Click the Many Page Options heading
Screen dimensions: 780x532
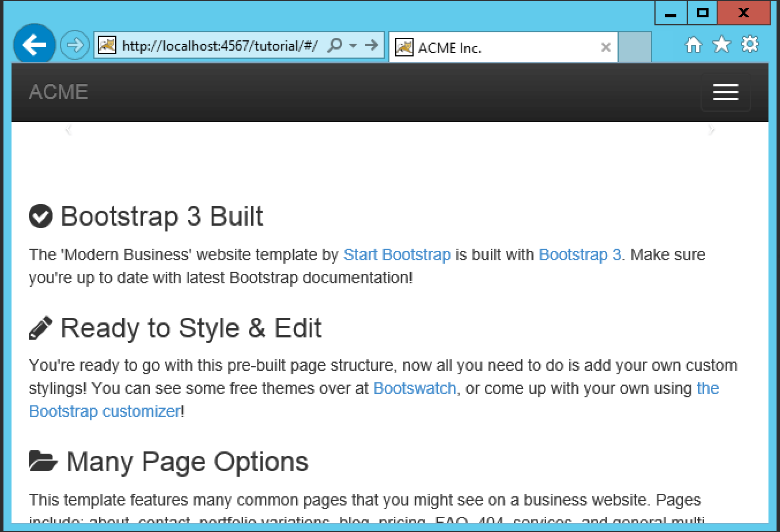coord(187,462)
